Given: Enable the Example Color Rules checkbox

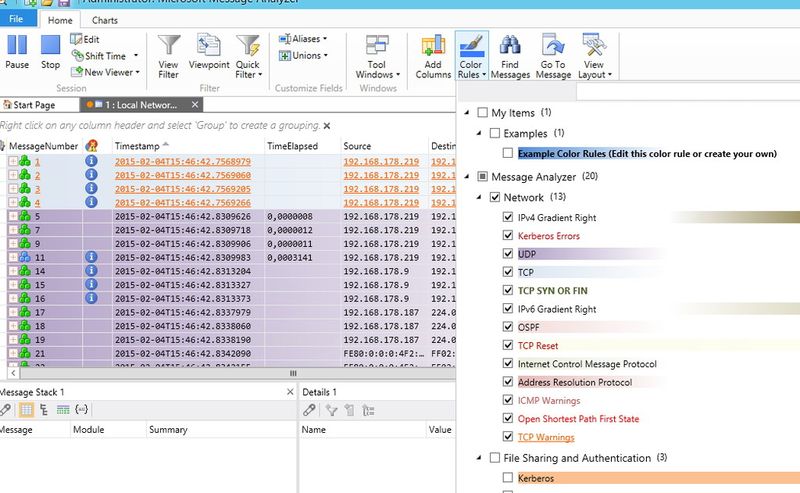Looking at the screenshot, I should point(509,153).
